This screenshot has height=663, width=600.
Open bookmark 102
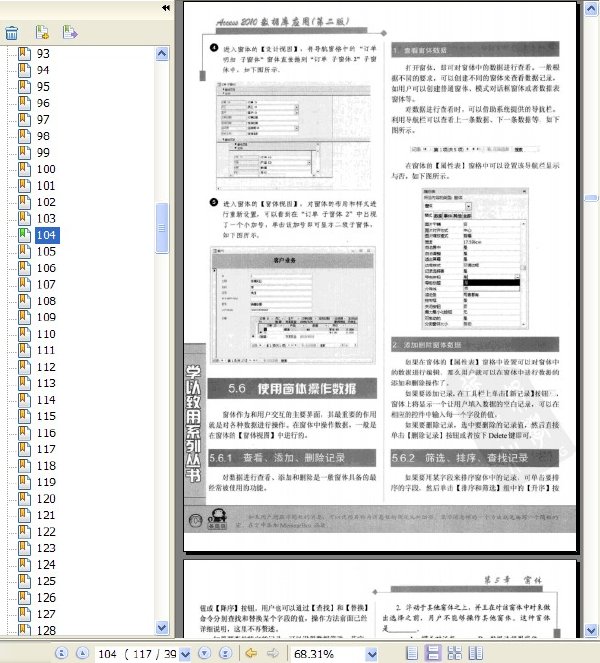coord(46,202)
